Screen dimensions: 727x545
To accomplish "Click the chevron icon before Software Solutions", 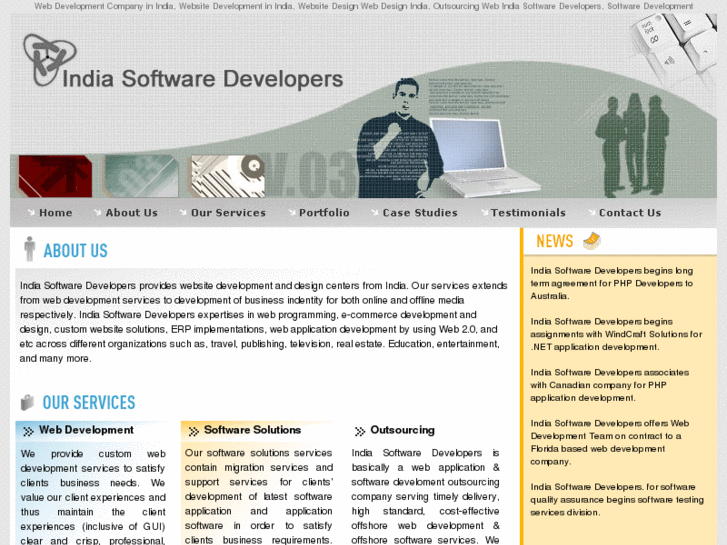I will [x=193, y=431].
